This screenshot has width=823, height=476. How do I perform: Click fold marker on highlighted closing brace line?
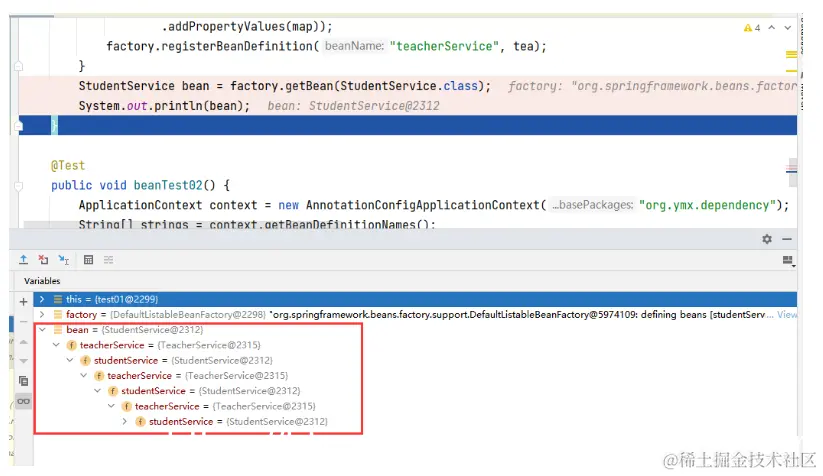pos(18,126)
